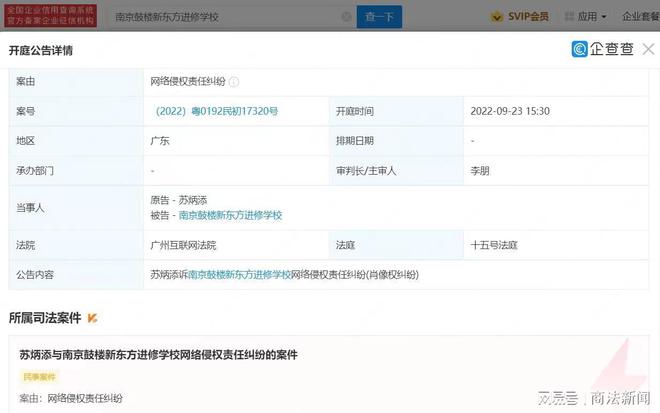
Task: Select the judge name 李朋
Action: point(479,171)
